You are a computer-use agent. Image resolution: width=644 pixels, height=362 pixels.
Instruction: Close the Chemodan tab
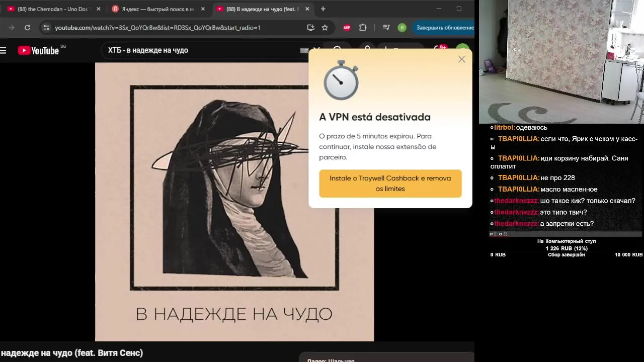pos(98,9)
